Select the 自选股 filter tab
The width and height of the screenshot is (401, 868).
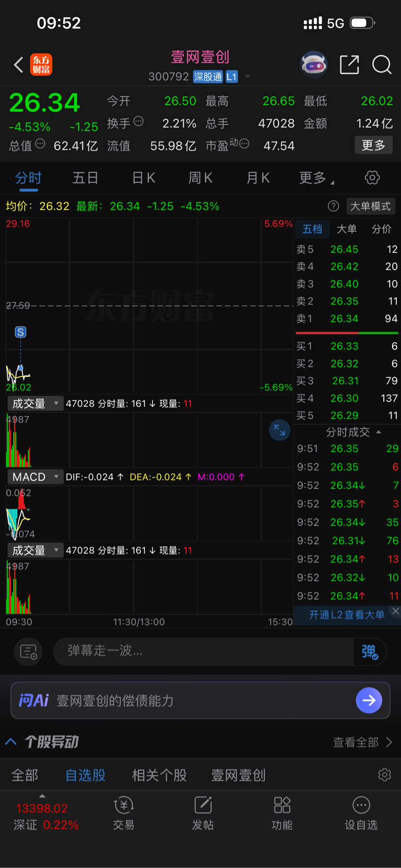86,775
